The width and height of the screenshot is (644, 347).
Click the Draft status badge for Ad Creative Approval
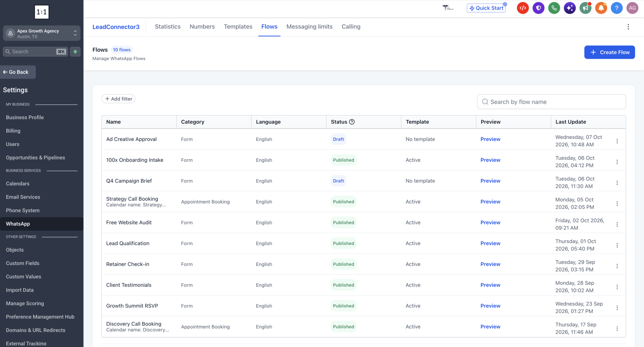[338, 139]
